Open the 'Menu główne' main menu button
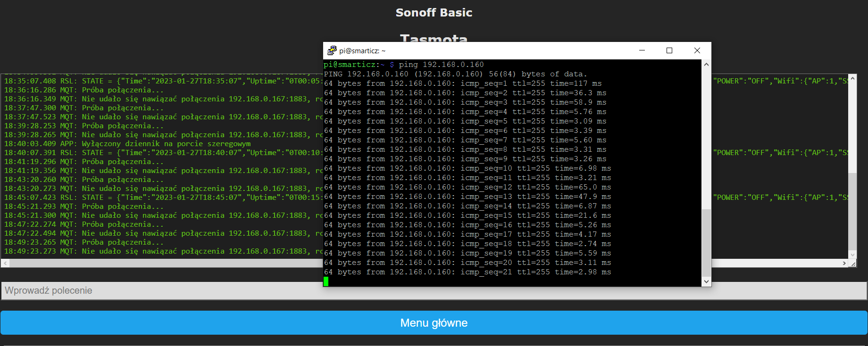 tap(434, 323)
